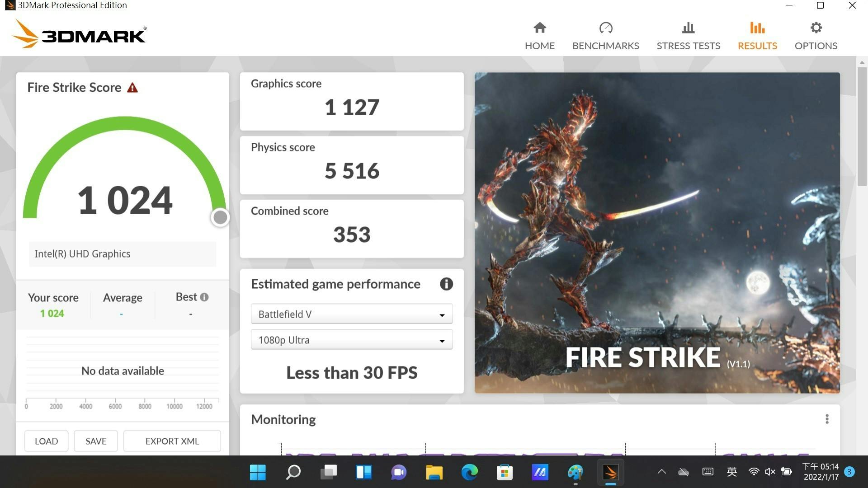This screenshot has width=868, height=488.
Task: Click the battery tray icon
Action: click(x=787, y=472)
